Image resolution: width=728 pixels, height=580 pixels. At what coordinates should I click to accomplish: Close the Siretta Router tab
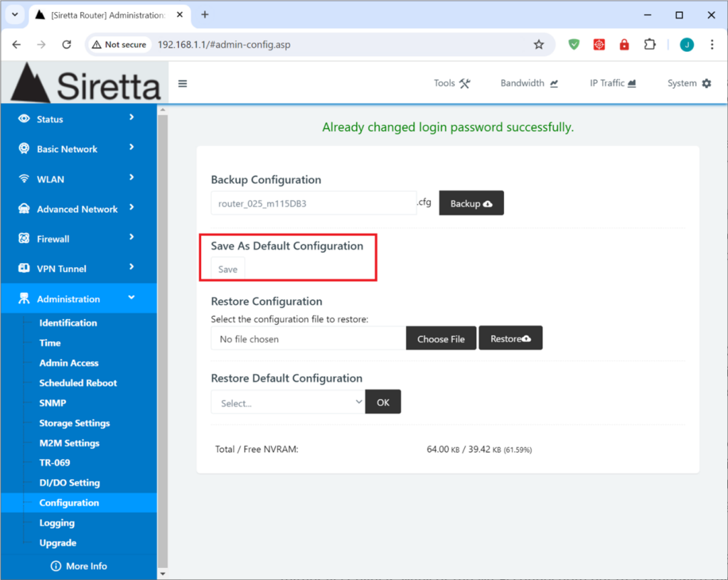click(x=180, y=15)
